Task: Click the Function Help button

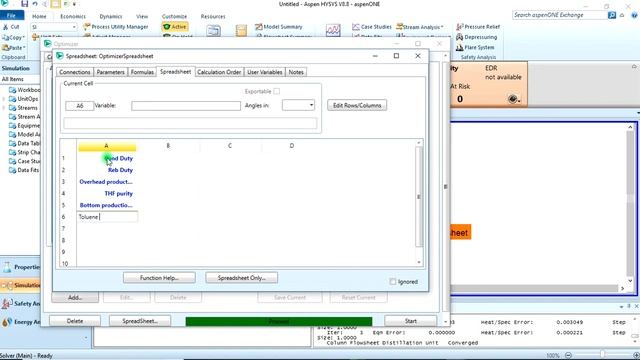Action: pyautogui.click(x=159, y=278)
